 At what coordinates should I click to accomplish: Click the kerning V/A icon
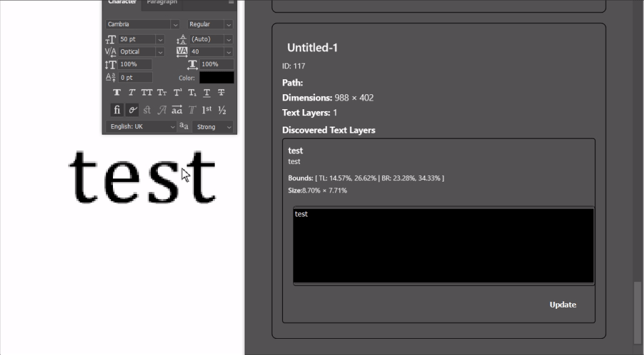[110, 52]
